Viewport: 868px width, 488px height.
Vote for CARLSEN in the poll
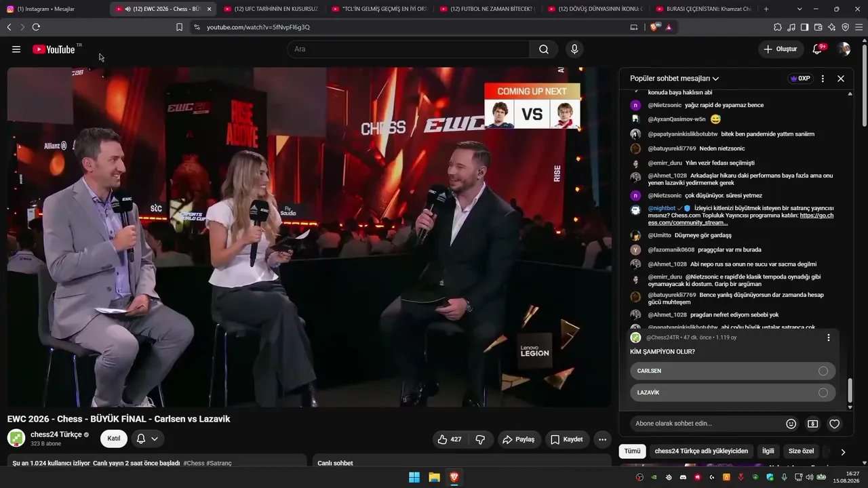click(732, 371)
